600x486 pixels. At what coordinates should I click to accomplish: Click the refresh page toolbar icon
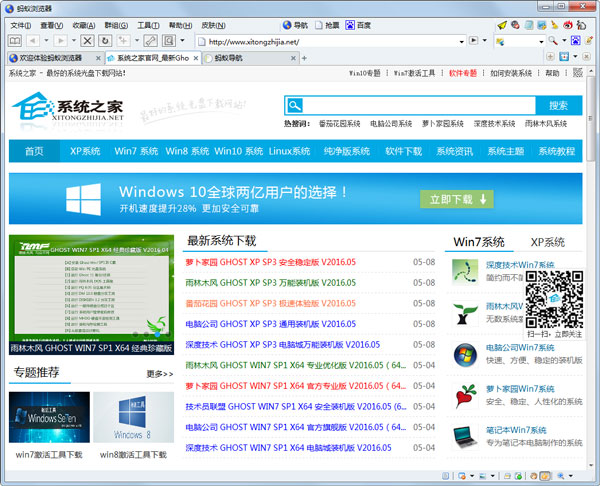click(106, 41)
